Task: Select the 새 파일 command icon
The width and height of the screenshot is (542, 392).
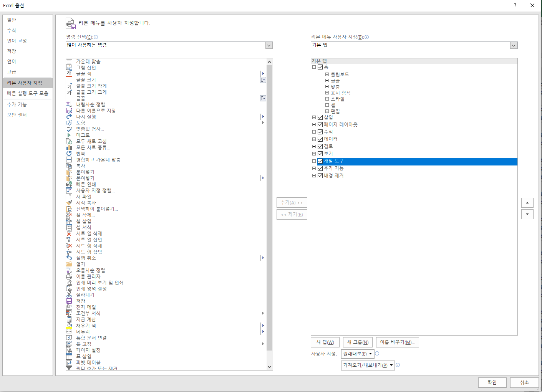Action: [x=69, y=197]
